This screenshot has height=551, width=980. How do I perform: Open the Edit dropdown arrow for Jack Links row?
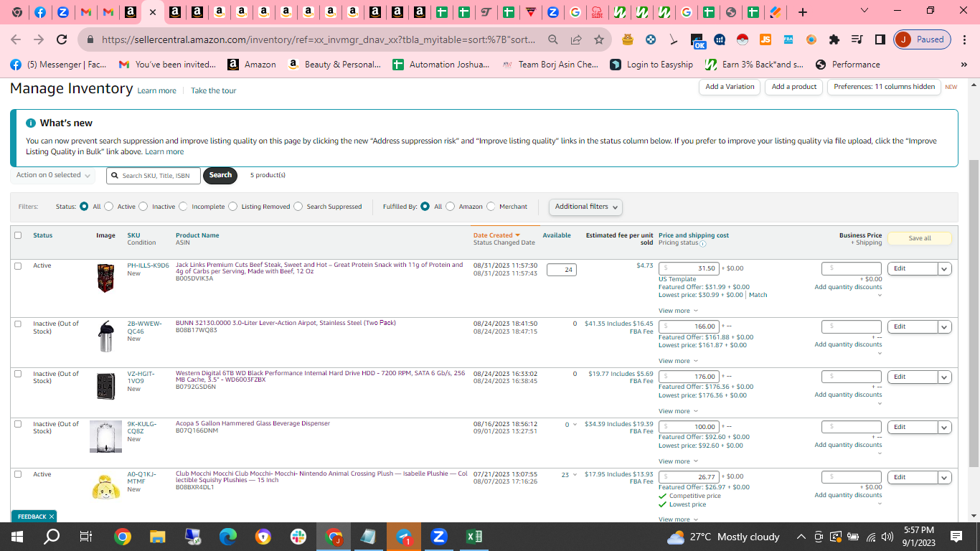[x=944, y=269]
